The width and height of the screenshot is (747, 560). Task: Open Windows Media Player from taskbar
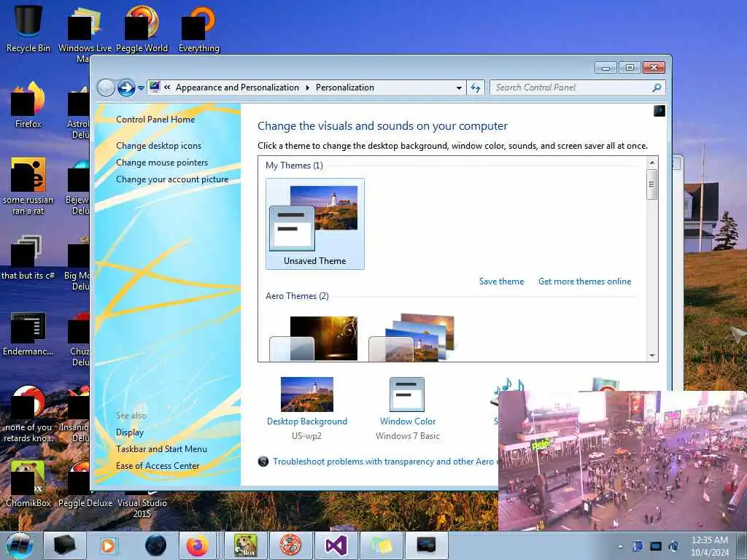tap(108, 545)
